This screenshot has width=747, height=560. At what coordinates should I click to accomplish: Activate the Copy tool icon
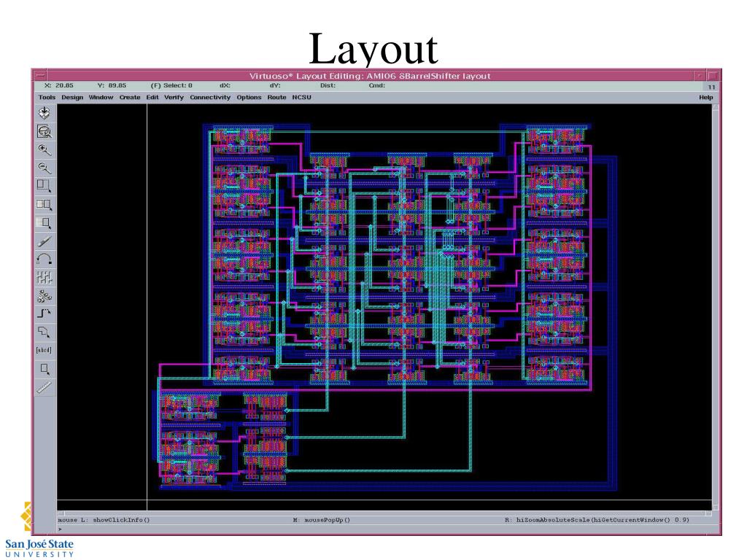(44, 204)
